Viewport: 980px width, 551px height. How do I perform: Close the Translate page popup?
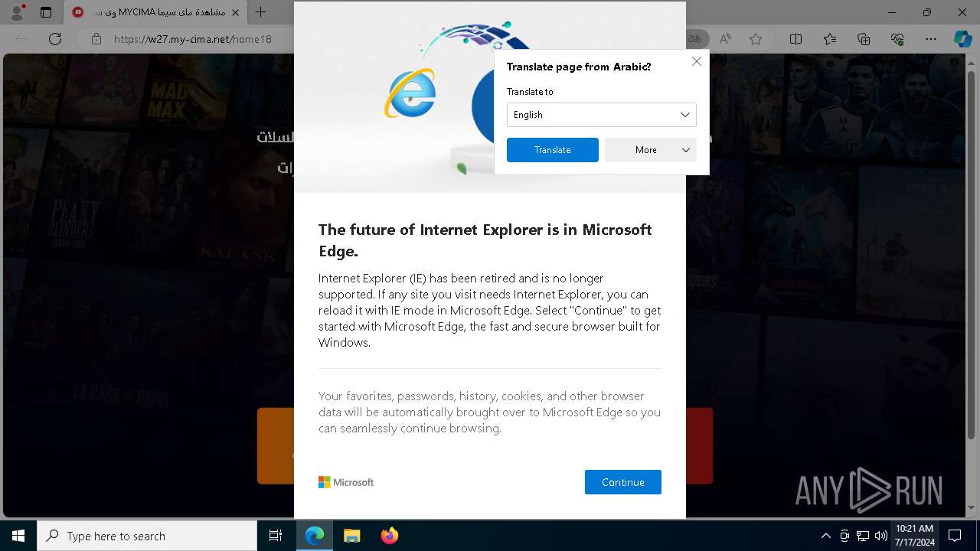coord(697,61)
